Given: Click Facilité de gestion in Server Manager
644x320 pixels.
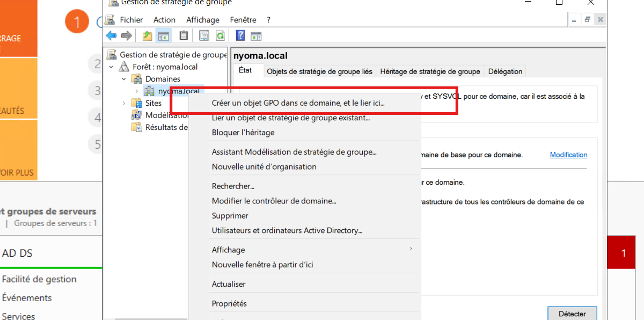Looking at the screenshot, I should pos(39,279).
